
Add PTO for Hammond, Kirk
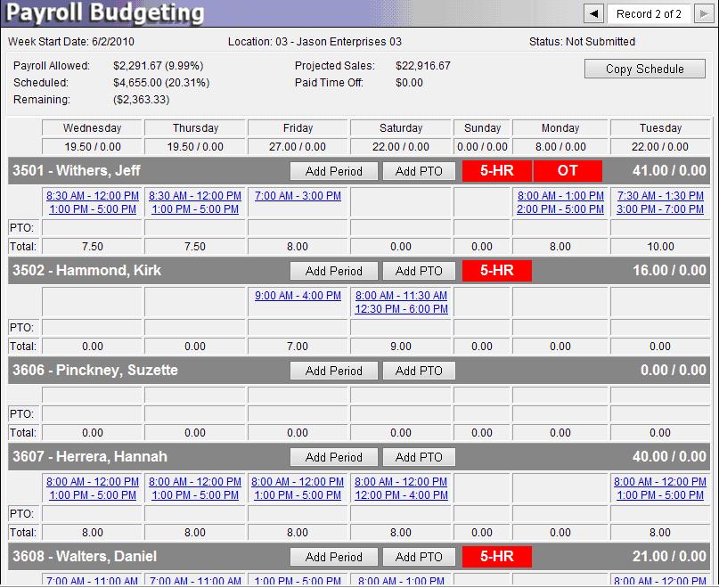pos(419,271)
